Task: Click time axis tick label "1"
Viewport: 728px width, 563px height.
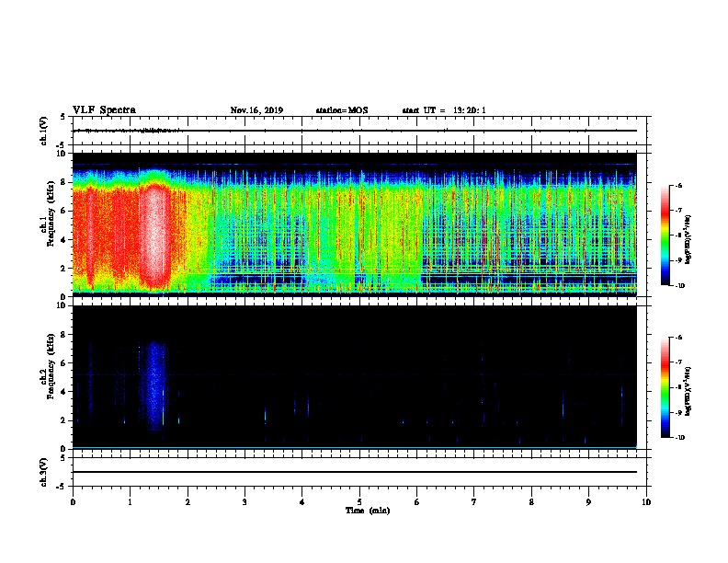Action: click(130, 502)
